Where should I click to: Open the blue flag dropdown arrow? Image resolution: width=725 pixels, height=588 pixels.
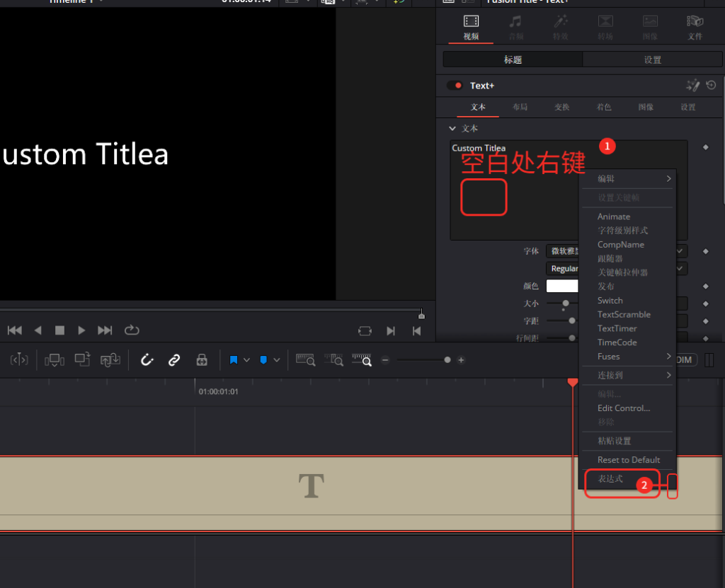point(247,360)
